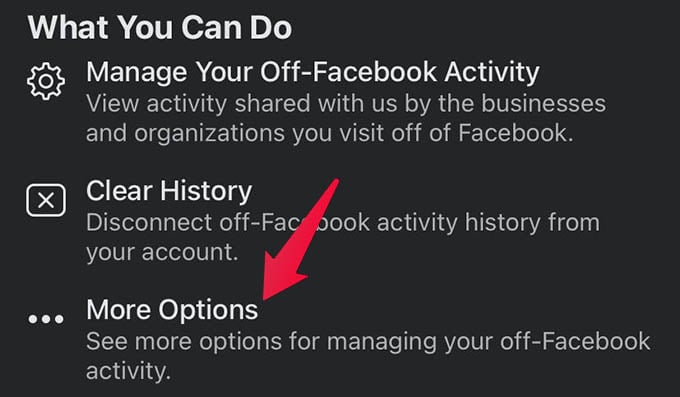Click the gear icon for Off-Facebook Activity
Image resolution: width=680 pixels, height=397 pixels.
pyautogui.click(x=46, y=82)
